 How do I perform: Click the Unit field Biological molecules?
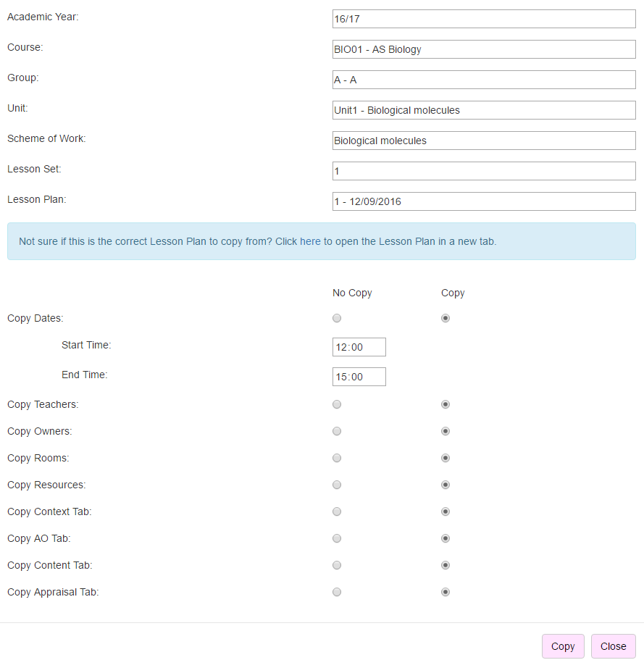point(484,110)
